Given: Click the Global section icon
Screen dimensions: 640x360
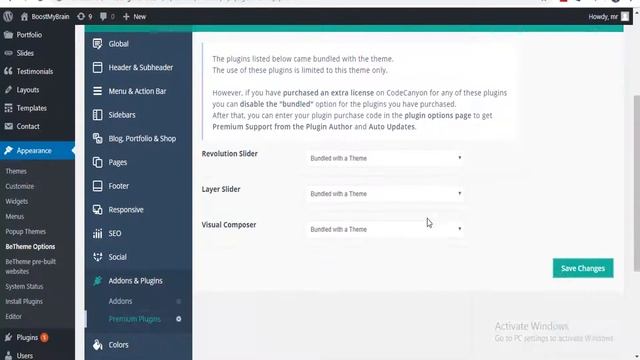Looking at the screenshot, I should (97, 44).
